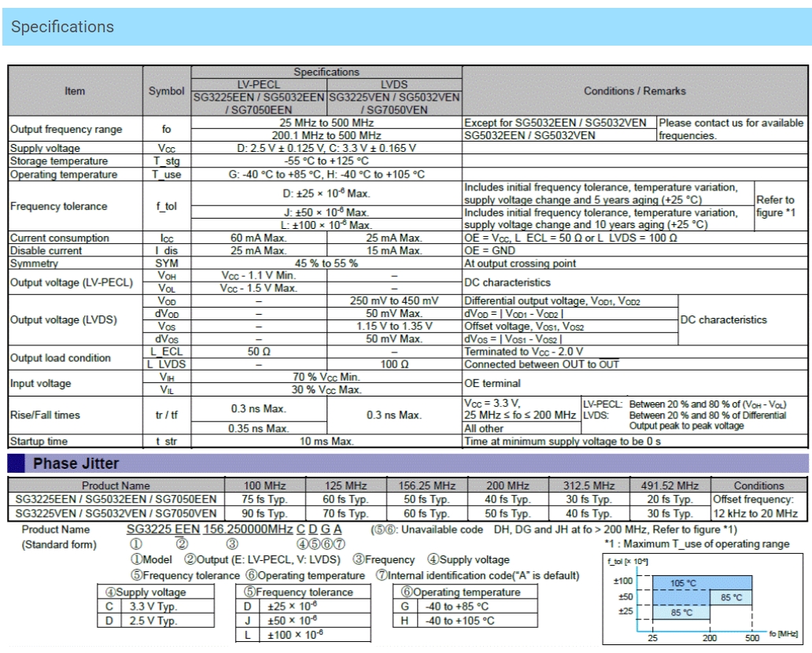The image size is (812, 653).
Task: Click 'Output voltage (LV-PECL)' item label
Action: (x=72, y=282)
